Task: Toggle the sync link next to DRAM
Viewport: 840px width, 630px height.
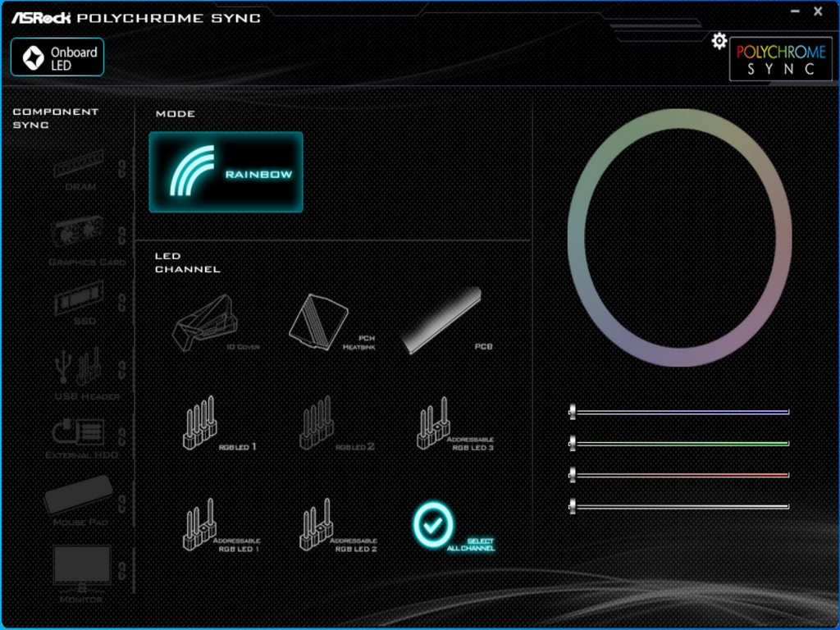Action: coord(122,169)
